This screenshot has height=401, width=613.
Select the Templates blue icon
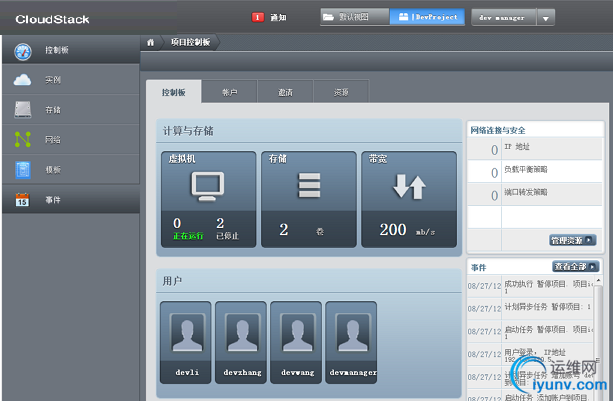(x=23, y=170)
